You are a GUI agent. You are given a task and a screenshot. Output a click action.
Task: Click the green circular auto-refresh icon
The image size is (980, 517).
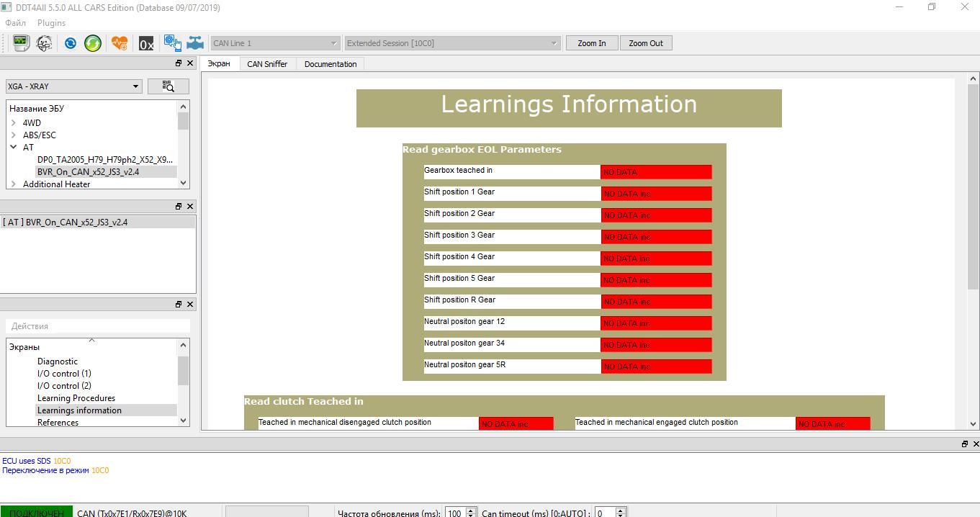click(x=93, y=43)
